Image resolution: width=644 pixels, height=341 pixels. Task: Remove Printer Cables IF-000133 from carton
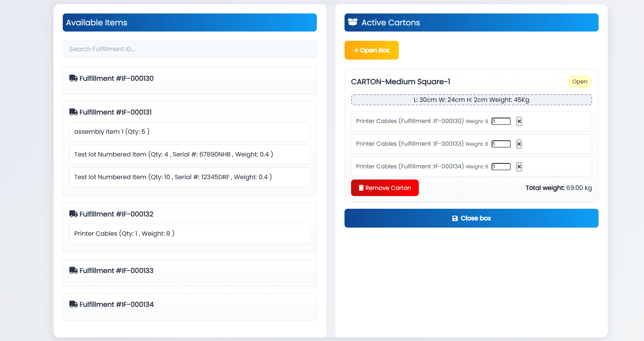(x=519, y=144)
